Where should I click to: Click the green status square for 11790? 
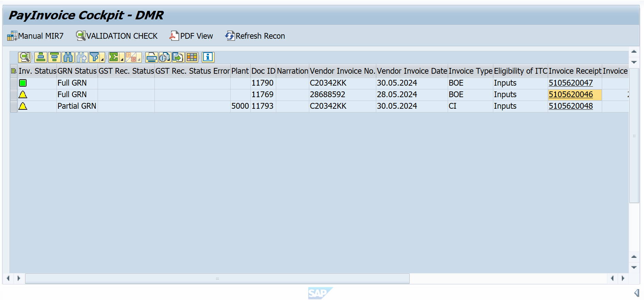pyautogui.click(x=23, y=83)
